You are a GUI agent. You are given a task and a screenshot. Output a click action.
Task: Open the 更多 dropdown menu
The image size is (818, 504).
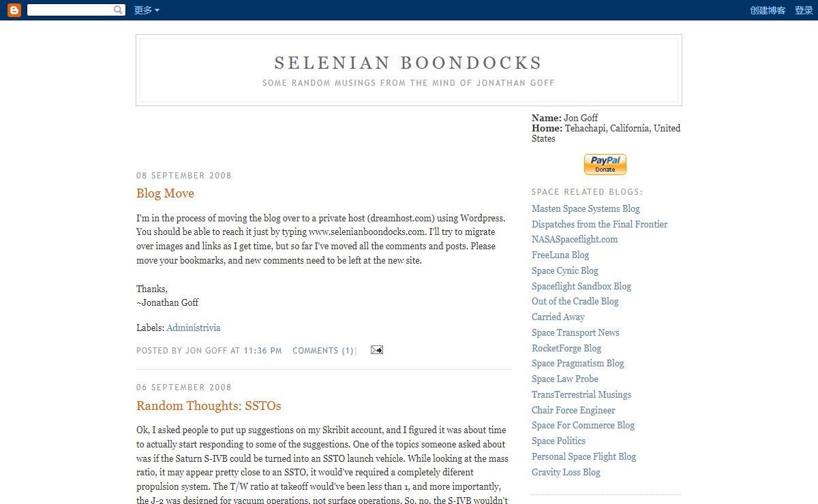(x=147, y=10)
